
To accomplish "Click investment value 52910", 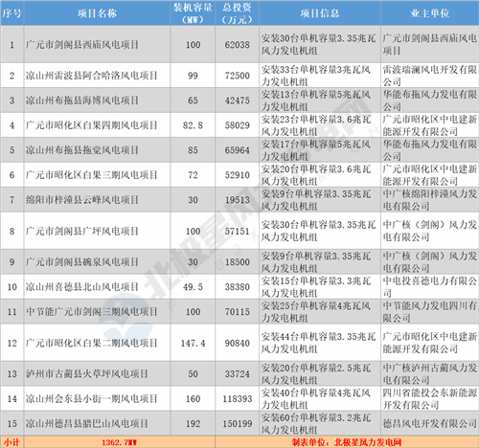I will pos(238,175).
